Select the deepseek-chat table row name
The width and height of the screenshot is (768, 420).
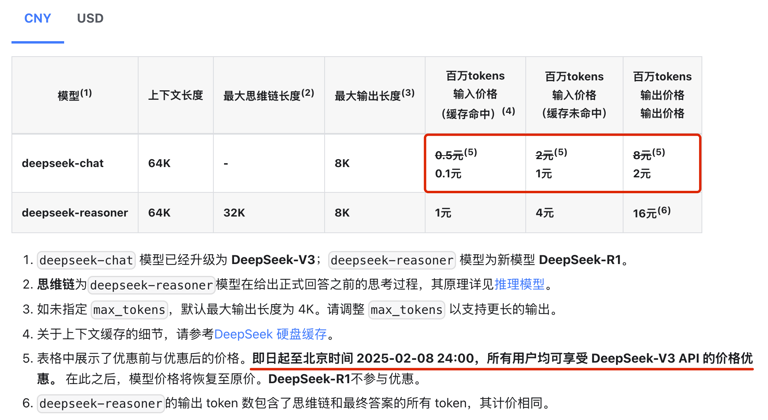pos(63,163)
